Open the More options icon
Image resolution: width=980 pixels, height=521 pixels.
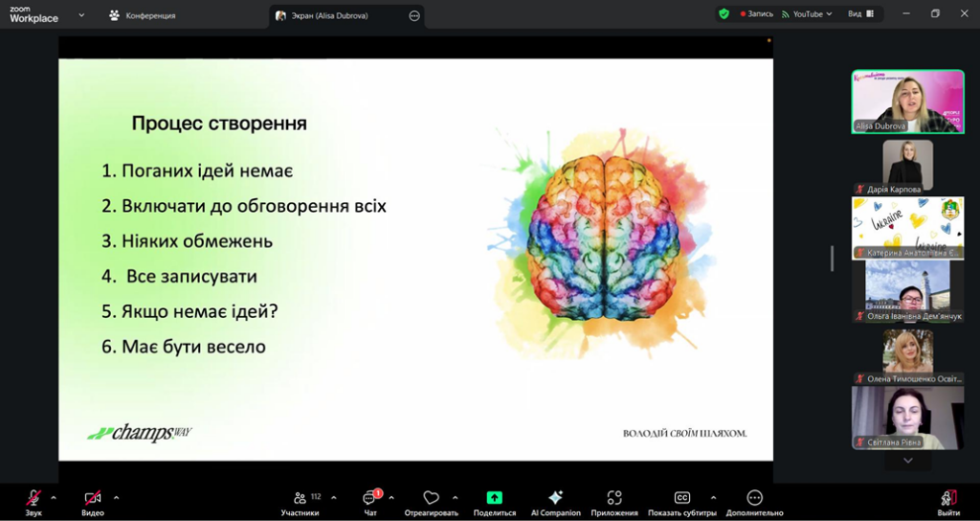[x=754, y=498]
